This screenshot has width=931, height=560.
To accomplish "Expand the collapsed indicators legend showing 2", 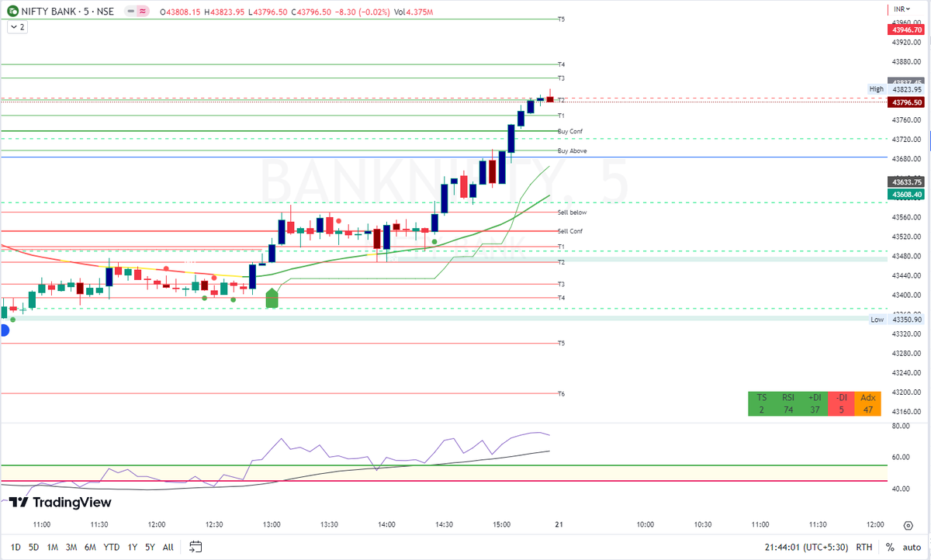I will (x=17, y=27).
